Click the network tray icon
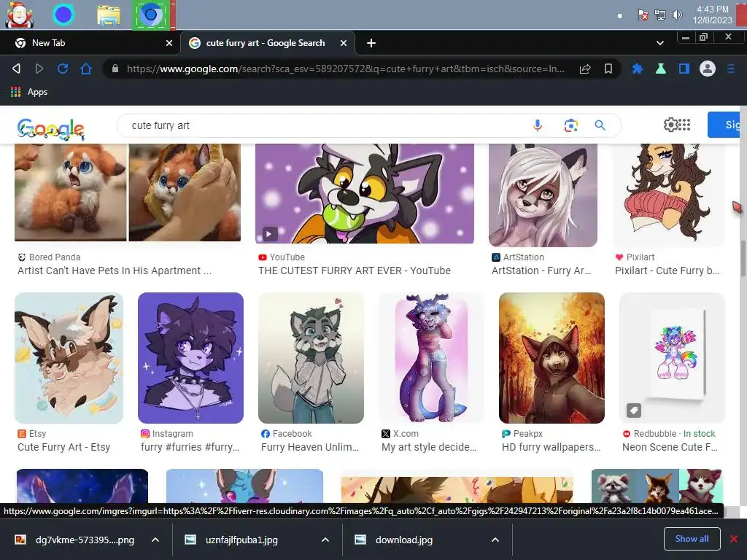The height and width of the screenshot is (560, 747). click(659, 15)
